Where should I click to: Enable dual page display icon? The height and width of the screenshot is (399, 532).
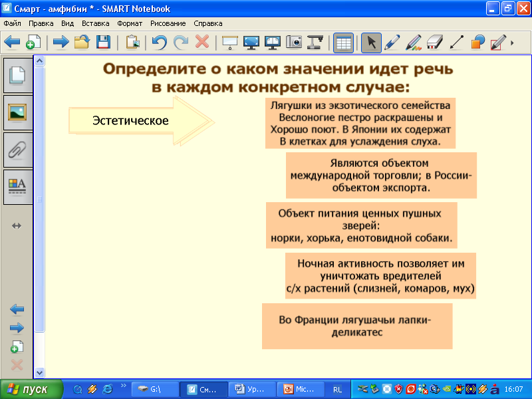(273, 43)
